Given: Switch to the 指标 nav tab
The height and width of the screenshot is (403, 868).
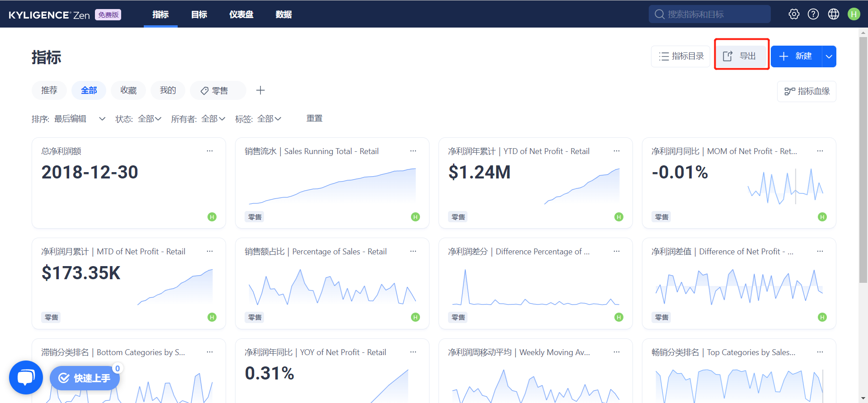Looking at the screenshot, I should (x=160, y=14).
